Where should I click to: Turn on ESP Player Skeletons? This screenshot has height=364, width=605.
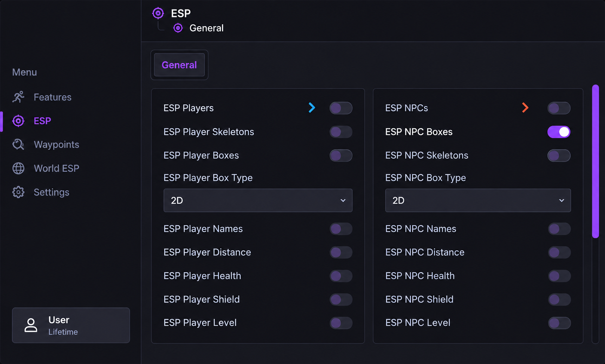(341, 132)
